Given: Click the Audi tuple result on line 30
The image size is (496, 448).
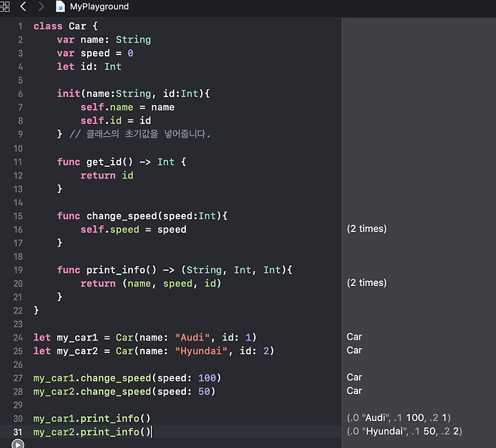Looking at the screenshot, I should (x=399, y=418).
